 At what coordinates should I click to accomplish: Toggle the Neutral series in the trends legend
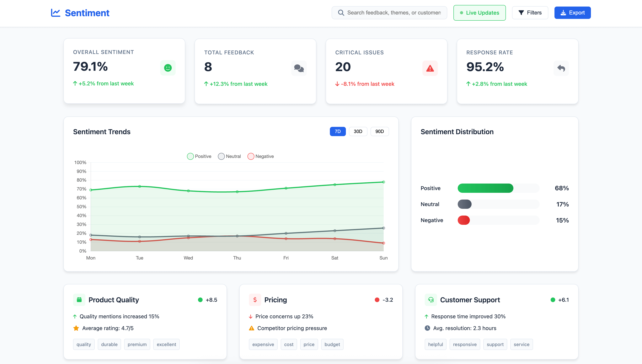click(229, 156)
